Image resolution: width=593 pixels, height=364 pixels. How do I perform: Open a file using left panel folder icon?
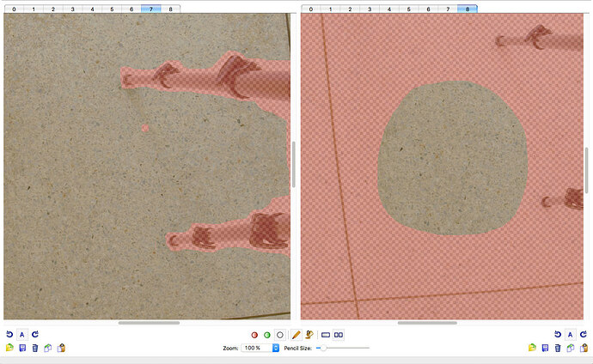(x=9, y=348)
